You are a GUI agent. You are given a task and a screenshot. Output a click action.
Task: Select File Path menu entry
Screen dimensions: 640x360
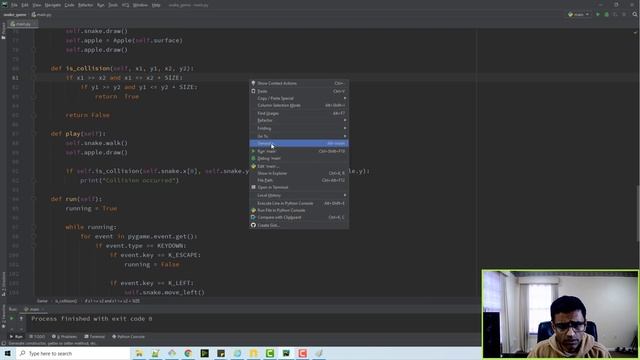(299, 180)
